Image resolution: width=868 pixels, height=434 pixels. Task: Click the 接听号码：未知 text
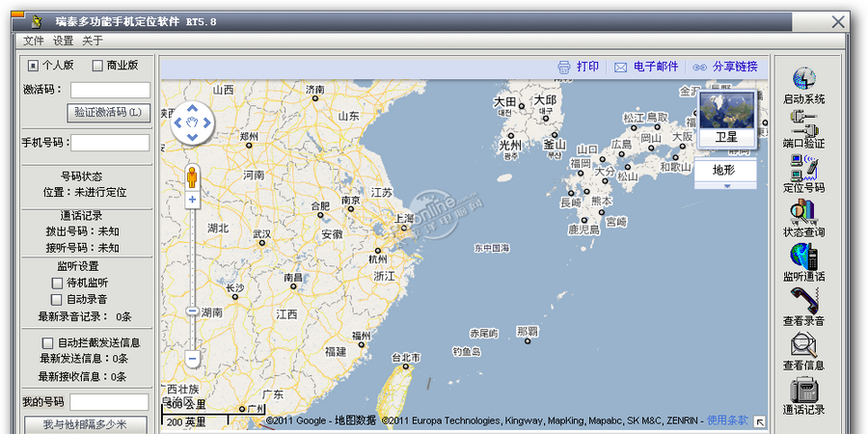[x=83, y=248]
